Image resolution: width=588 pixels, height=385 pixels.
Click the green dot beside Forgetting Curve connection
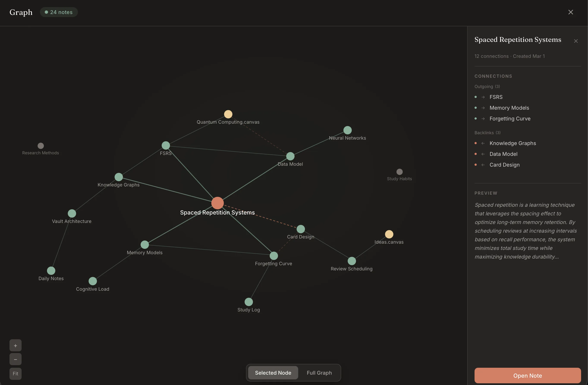coord(475,119)
